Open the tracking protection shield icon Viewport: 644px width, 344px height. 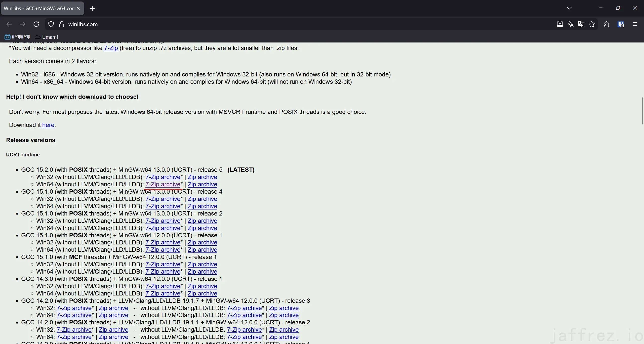coord(51,24)
